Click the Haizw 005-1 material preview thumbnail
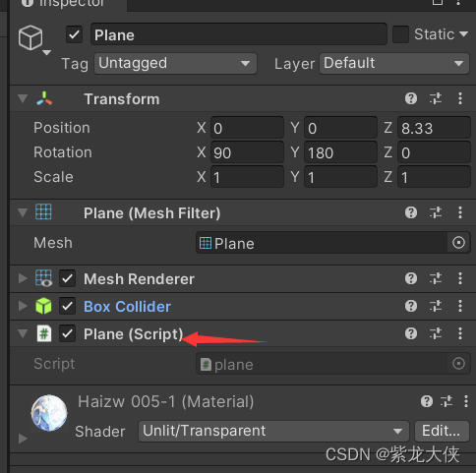476x473 pixels. [49, 413]
